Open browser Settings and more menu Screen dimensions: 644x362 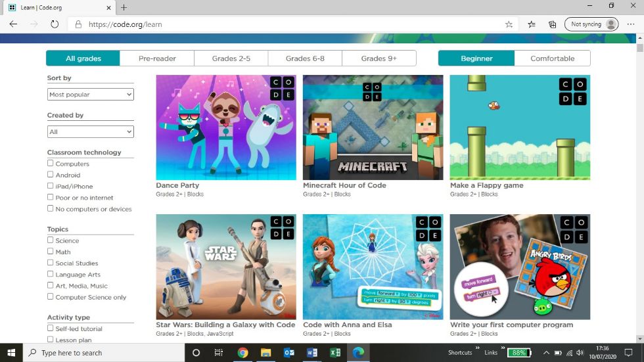pos(631,24)
